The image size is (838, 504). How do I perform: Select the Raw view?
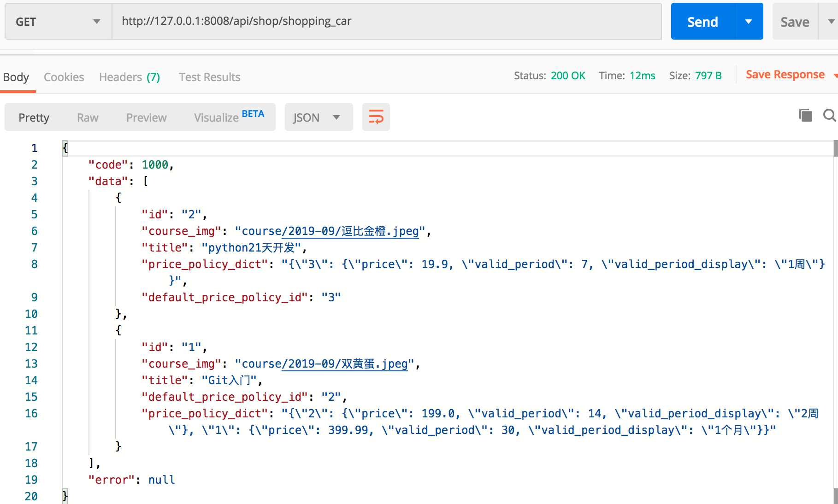88,117
